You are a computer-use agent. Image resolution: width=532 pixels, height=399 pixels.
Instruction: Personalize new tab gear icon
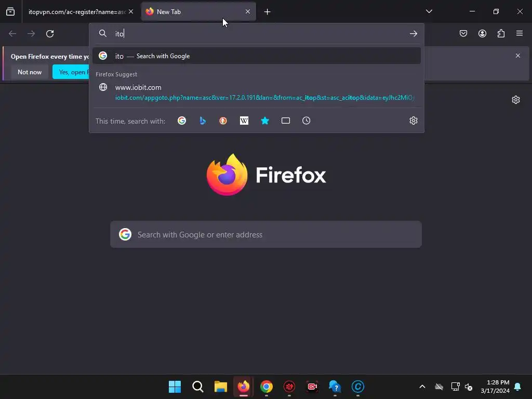point(516,100)
